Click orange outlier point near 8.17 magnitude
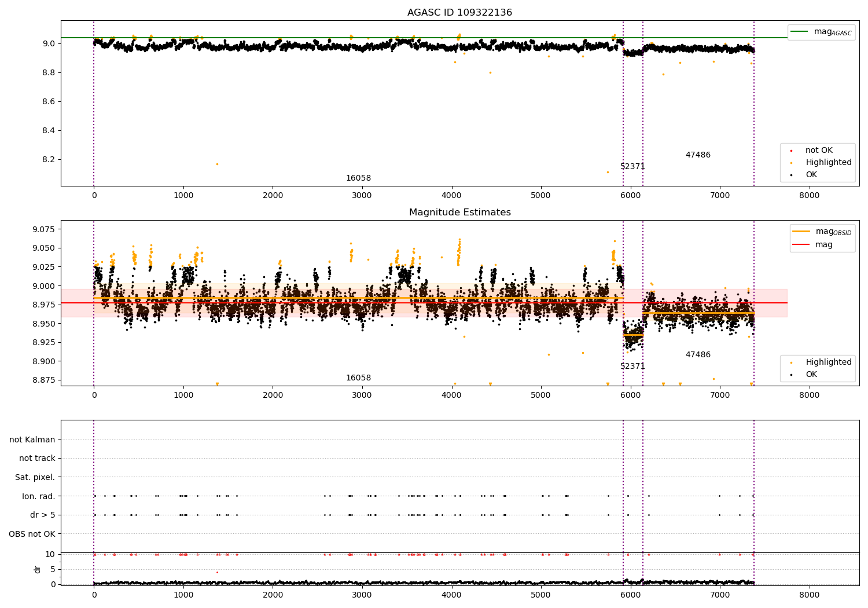The height and width of the screenshot is (608, 868). click(217, 164)
